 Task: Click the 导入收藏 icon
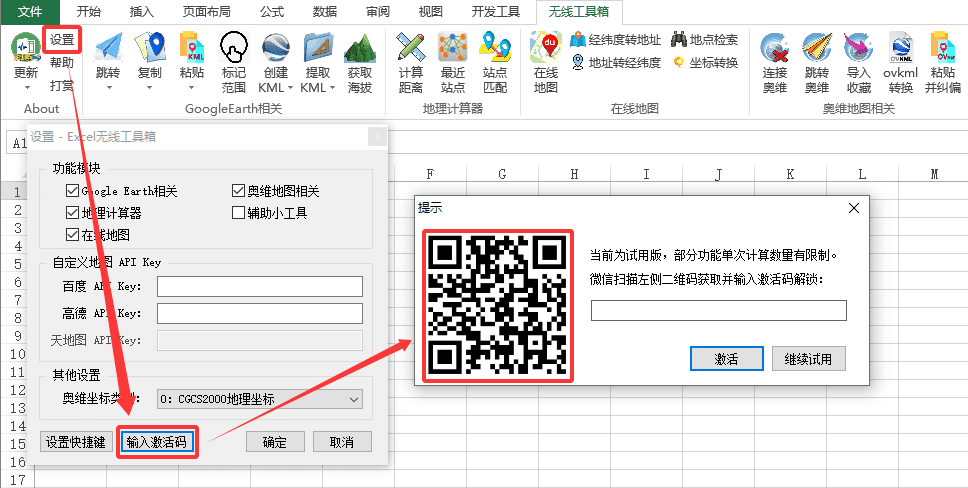click(x=859, y=48)
